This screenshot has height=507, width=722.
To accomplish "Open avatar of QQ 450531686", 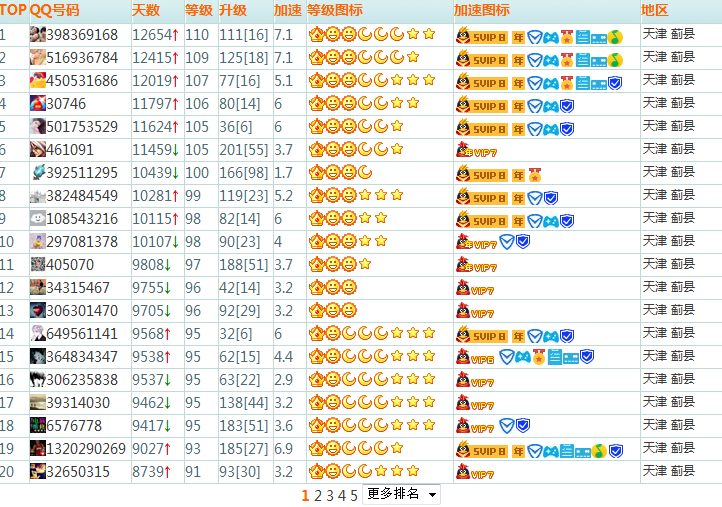I will tap(38, 81).
